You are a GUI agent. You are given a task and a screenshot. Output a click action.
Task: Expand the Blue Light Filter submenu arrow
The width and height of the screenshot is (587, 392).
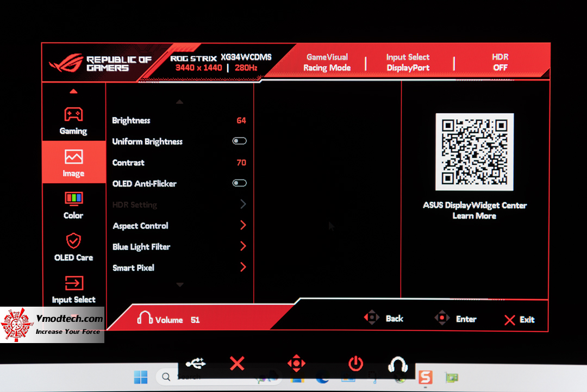click(x=243, y=246)
